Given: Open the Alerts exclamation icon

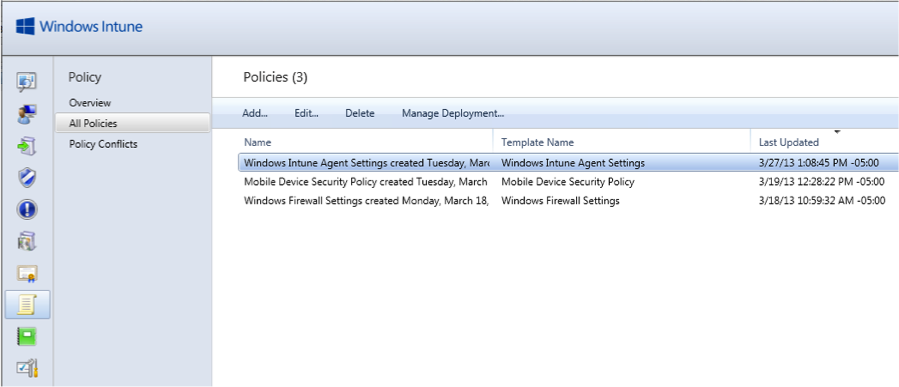Looking at the screenshot, I should point(27,210).
